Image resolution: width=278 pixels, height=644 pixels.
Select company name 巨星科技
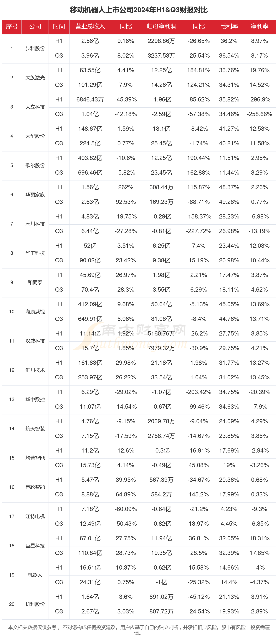pyautogui.click(x=35, y=546)
